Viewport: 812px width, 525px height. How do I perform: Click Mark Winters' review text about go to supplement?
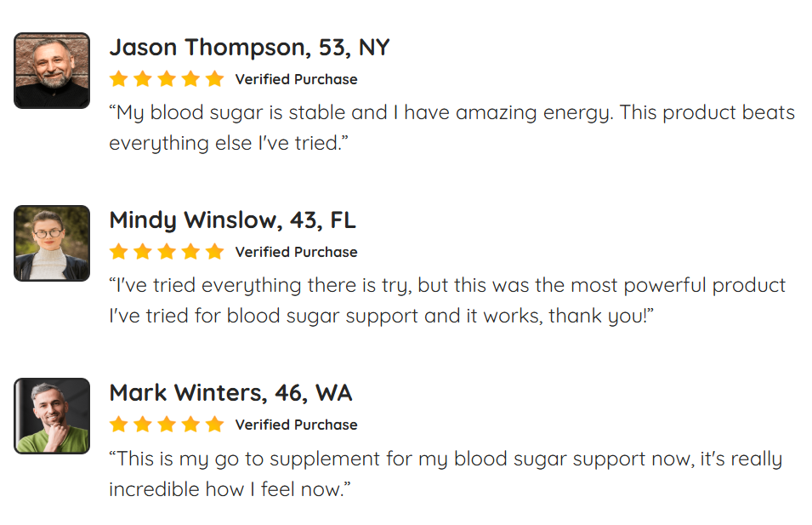tap(445, 474)
